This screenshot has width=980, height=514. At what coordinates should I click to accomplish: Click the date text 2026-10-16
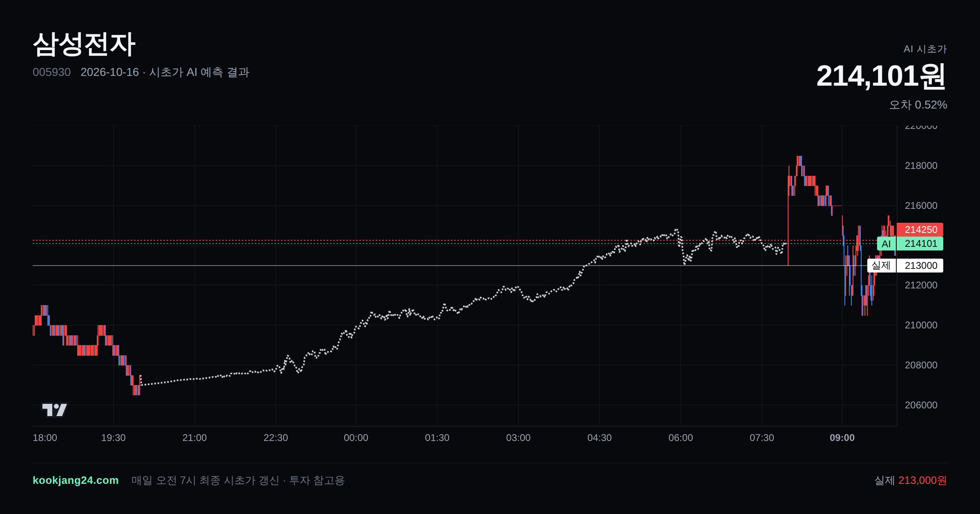coord(109,72)
